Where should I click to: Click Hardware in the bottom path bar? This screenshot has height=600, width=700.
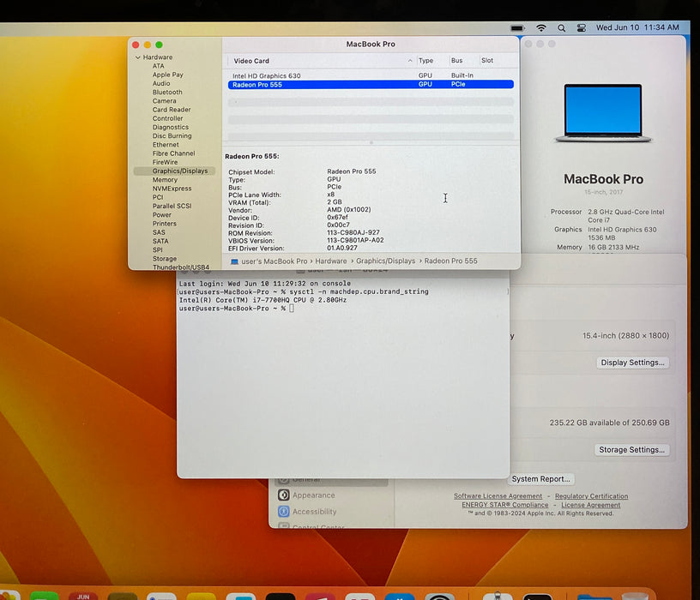pos(331,261)
